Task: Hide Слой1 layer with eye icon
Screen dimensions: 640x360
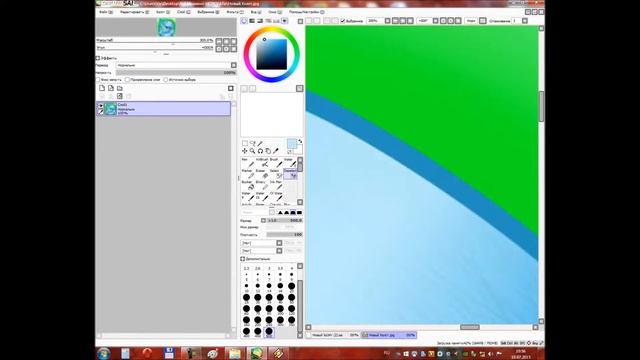Action: tap(100, 105)
